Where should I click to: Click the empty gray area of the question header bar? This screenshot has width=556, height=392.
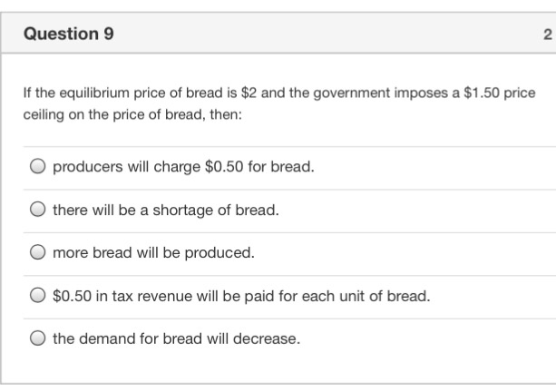click(x=317, y=34)
